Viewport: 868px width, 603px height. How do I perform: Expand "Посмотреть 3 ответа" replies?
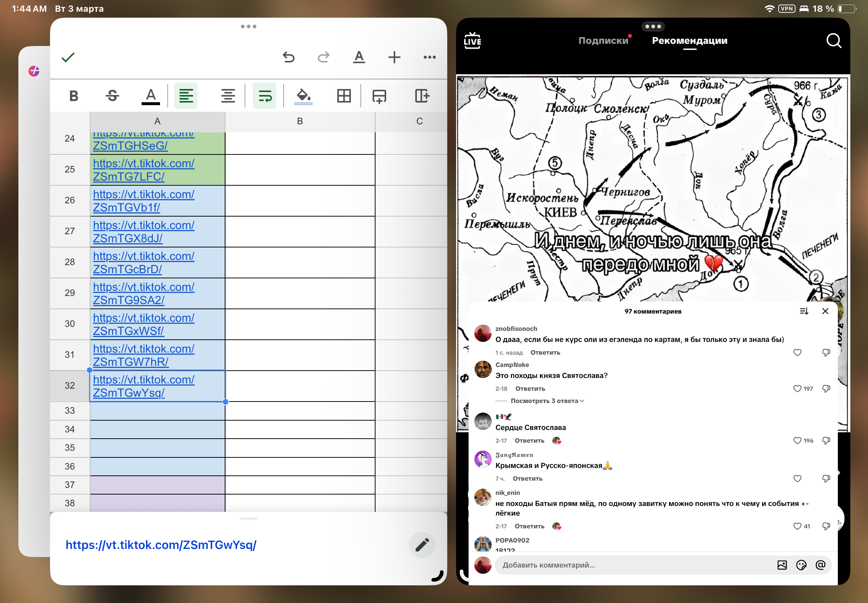(x=547, y=401)
